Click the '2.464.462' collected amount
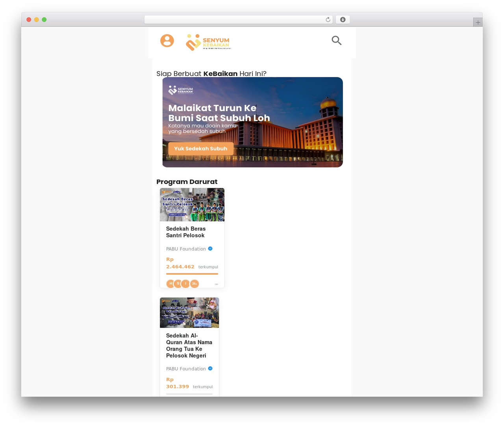The height and width of the screenshot is (427, 504). click(x=180, y=267)
